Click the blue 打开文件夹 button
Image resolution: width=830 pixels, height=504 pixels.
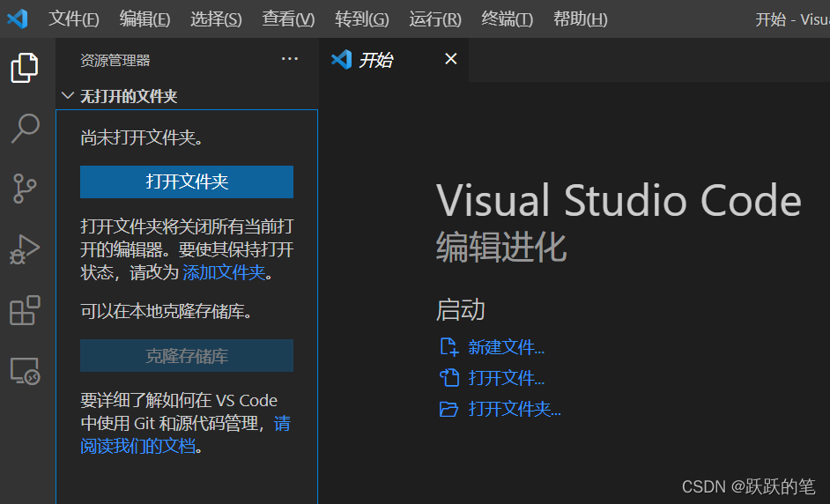click(187, 182)
